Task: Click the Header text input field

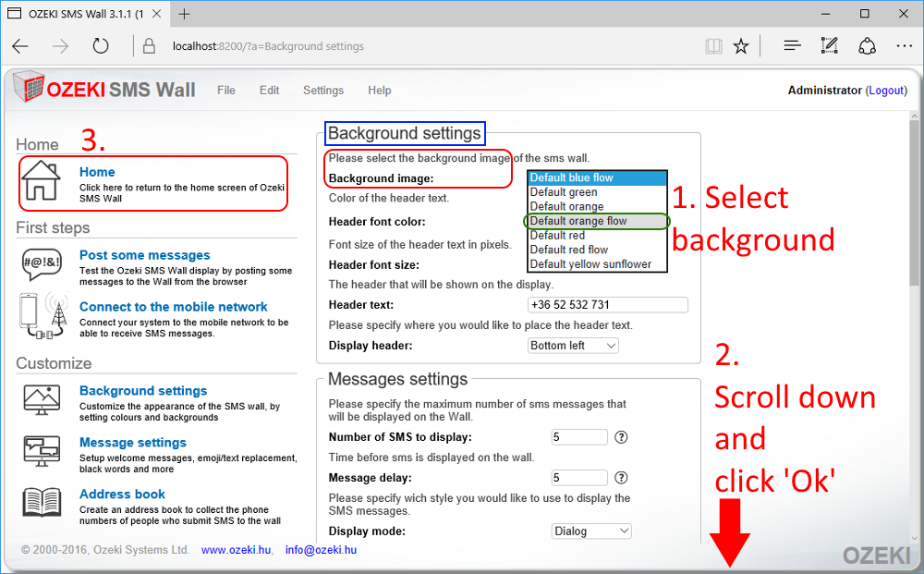Action: pos(608,305)
